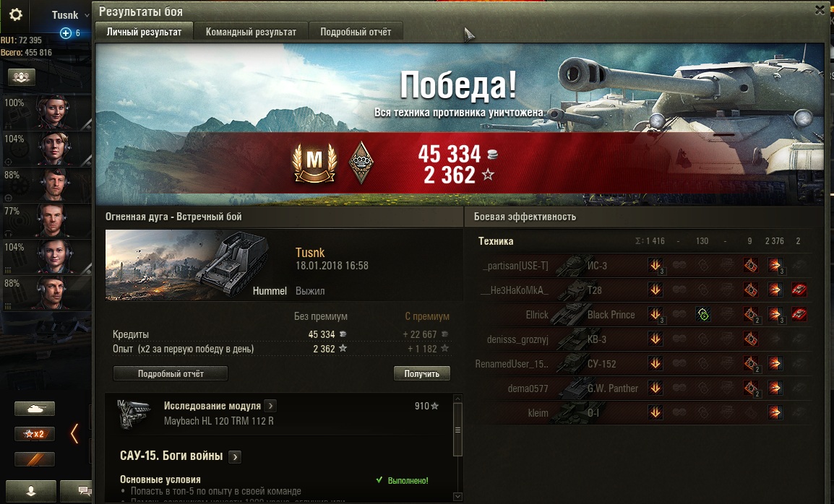Open the chat bubble button
This screenshot has width=834, height=504.
tap(79, 491)
